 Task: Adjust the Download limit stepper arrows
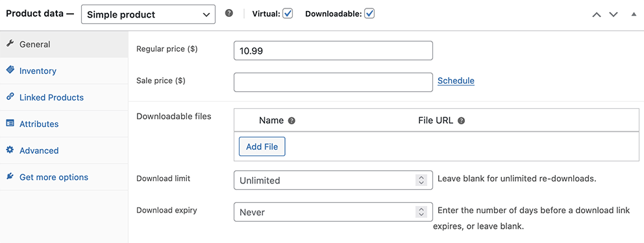click(x=421, y=180)
